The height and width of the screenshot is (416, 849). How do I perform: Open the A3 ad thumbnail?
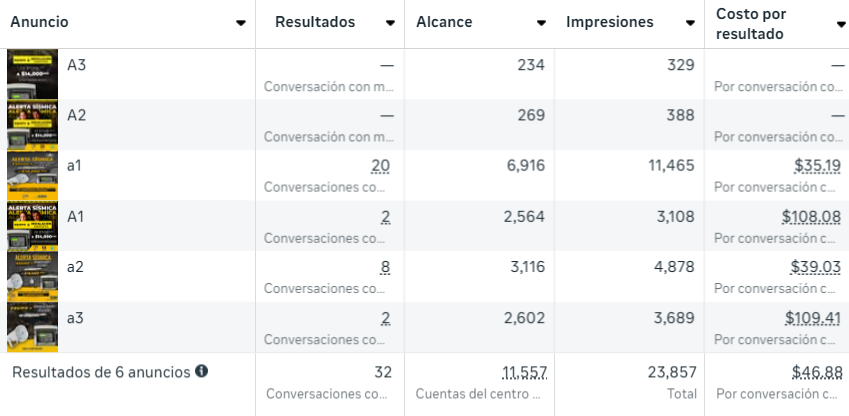(32, 74)
